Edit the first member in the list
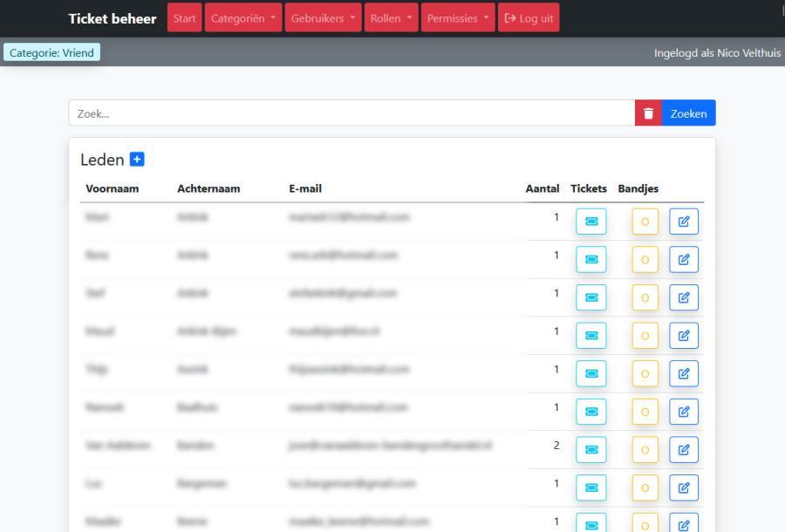 [684, 222]
